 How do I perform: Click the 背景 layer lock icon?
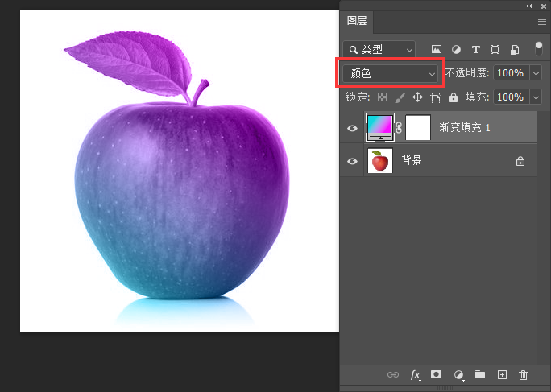520,161
